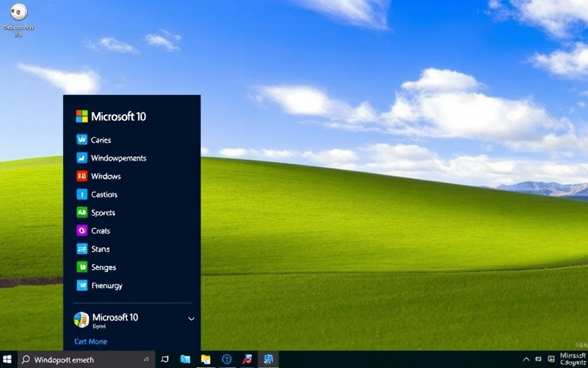
Task: Open the yellow File Explorer folder on the taskbar
Action: 206,359
